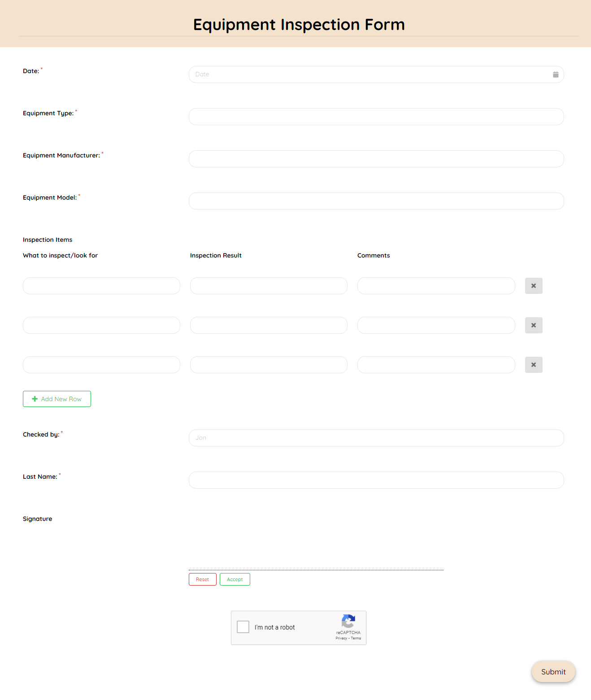Open the reCAPTCHA Privacy link
591x700 pixels.
pos(341,638)
